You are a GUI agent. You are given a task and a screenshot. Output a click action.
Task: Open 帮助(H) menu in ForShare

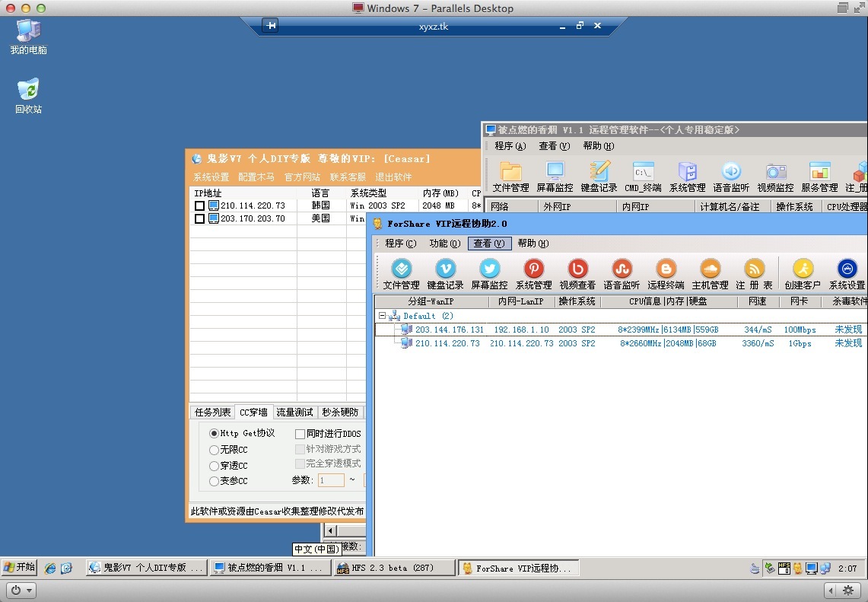[533, 243]
